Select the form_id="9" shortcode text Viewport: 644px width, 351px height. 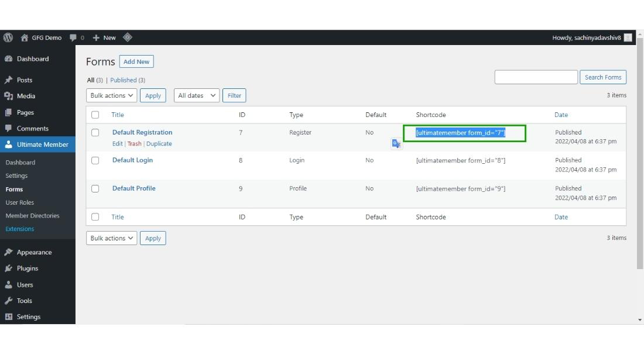click(x=460, y=188)
